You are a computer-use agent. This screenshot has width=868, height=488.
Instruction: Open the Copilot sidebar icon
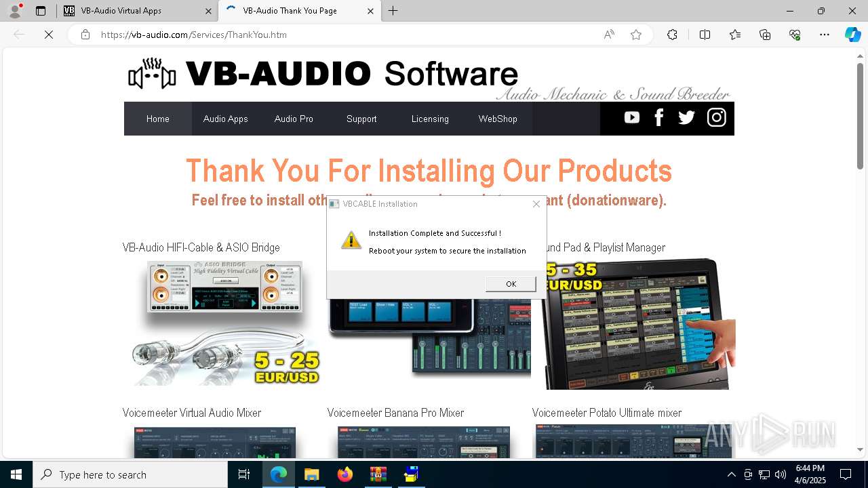click(x=852, y=35)
